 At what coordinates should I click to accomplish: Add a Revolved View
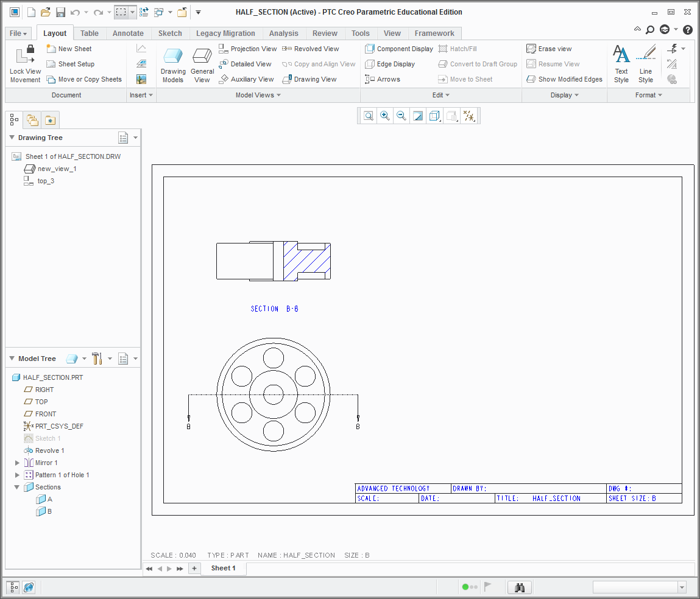tap(310, 49)
